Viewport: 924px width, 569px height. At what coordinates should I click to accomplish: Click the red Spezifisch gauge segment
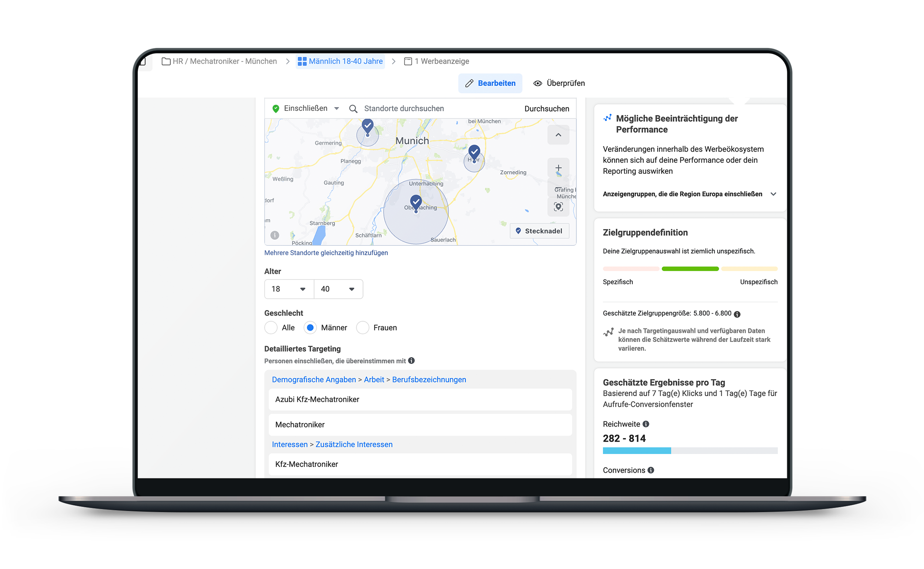pos(631,269)
